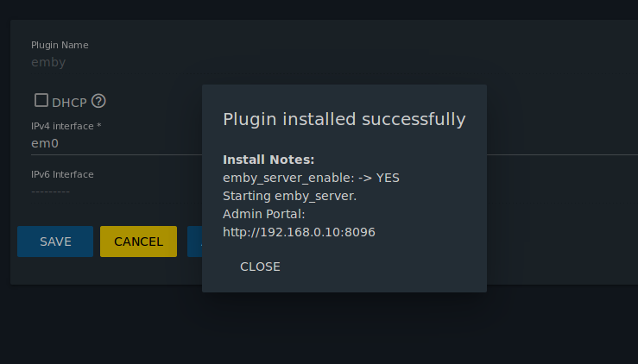This screenshot has width=638, height=364.
Task: Expand the IPv4 interface em0 dropdown
Action: pyautogui.click(x=117, y=143)
